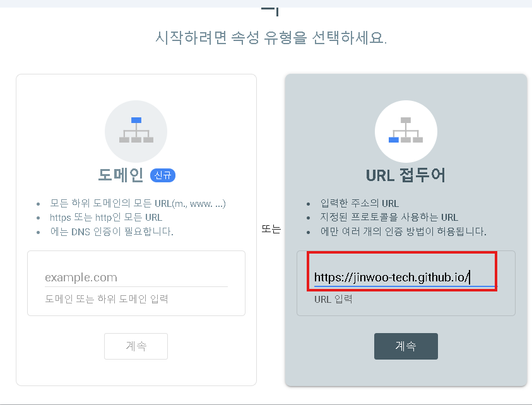The width and height of the screenshot is (532, 405).
Task: Click bullet '에만 여러 개의 인증 방법이 허용됩니다.'
Action: (x=403, y=232)
